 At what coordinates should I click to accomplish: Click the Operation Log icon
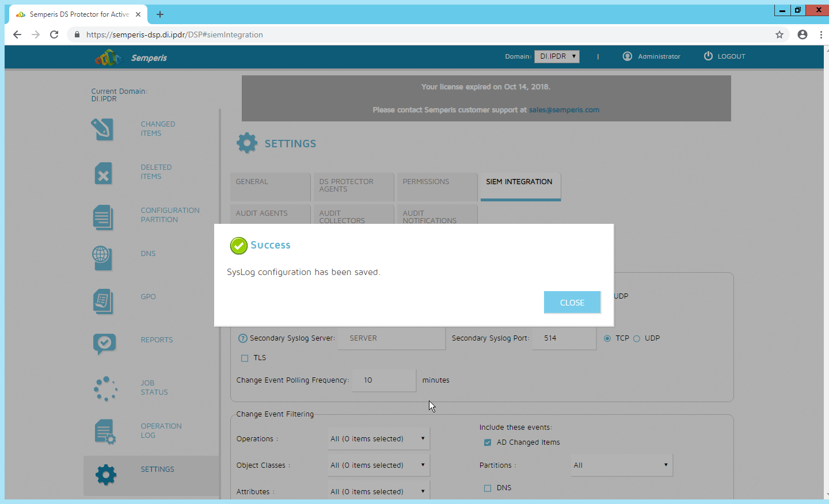click(x=105, y=432)
